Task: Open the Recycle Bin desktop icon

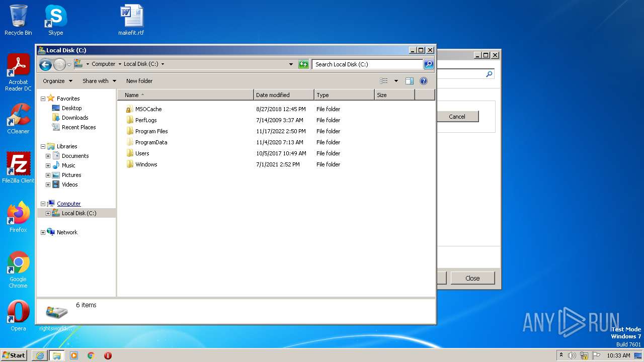Action: pyautogui.click(x=18, y=20)
